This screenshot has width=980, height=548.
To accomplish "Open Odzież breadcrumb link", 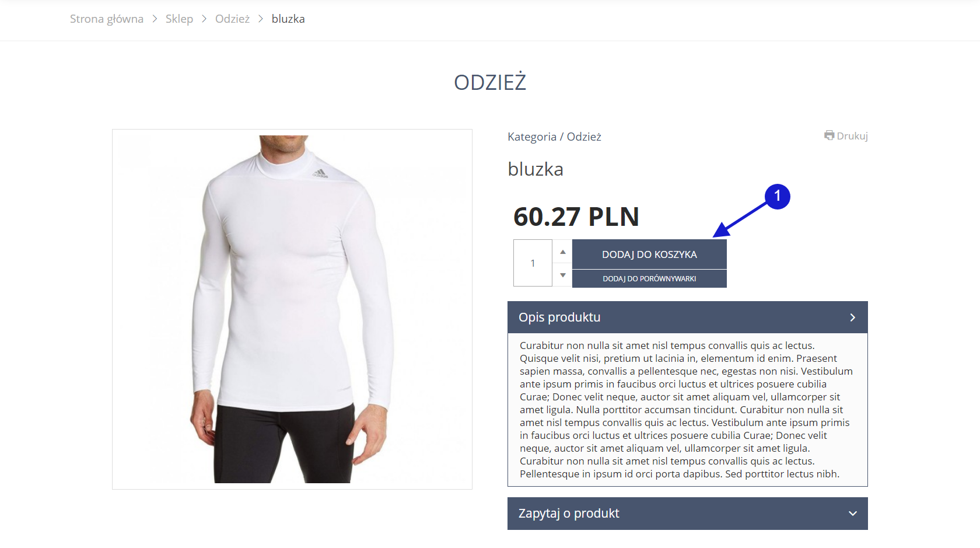I will [232, 19].
